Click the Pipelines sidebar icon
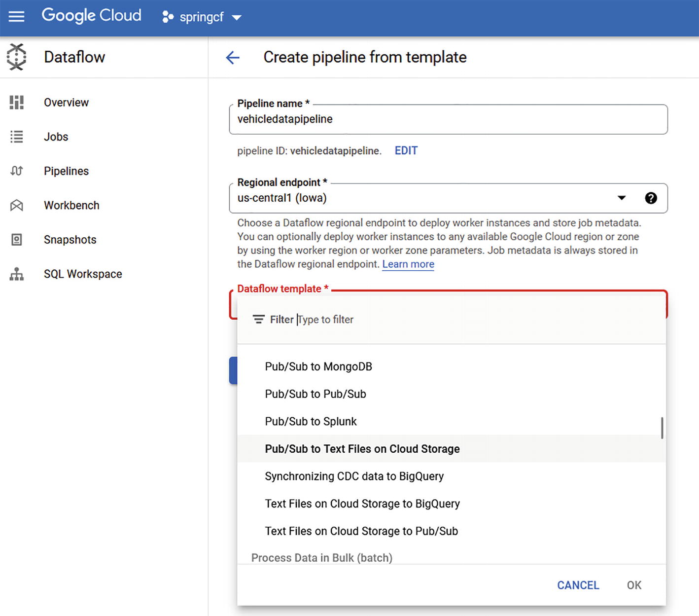 click(16, 171)
